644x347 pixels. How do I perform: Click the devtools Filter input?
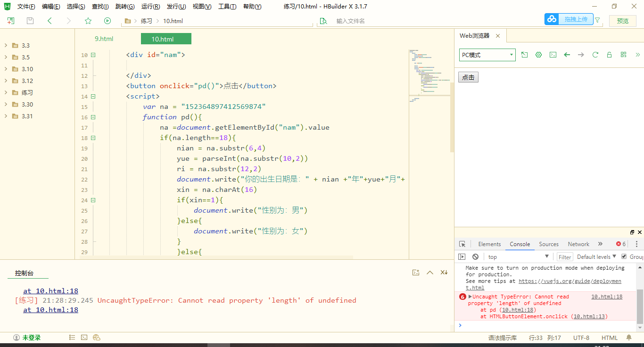pos(565,257)
